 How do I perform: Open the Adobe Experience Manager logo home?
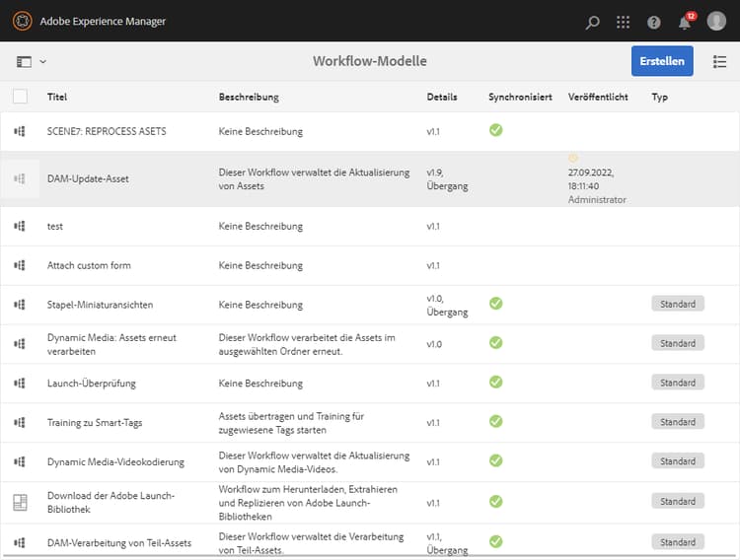[22, 22]
